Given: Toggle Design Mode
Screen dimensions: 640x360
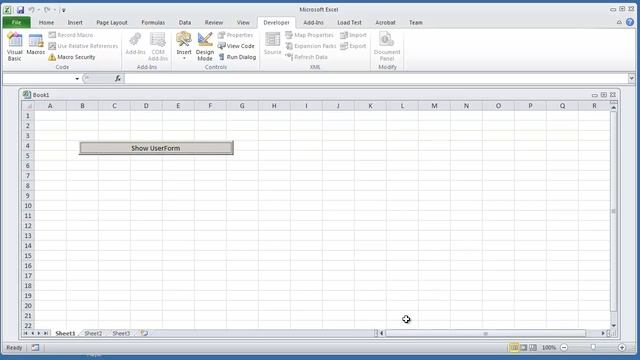Looking at the screenshot, I should pos(205,47).
